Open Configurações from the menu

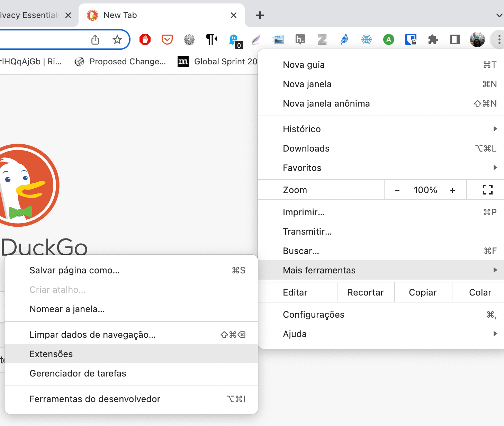click(x=381, y=315)
